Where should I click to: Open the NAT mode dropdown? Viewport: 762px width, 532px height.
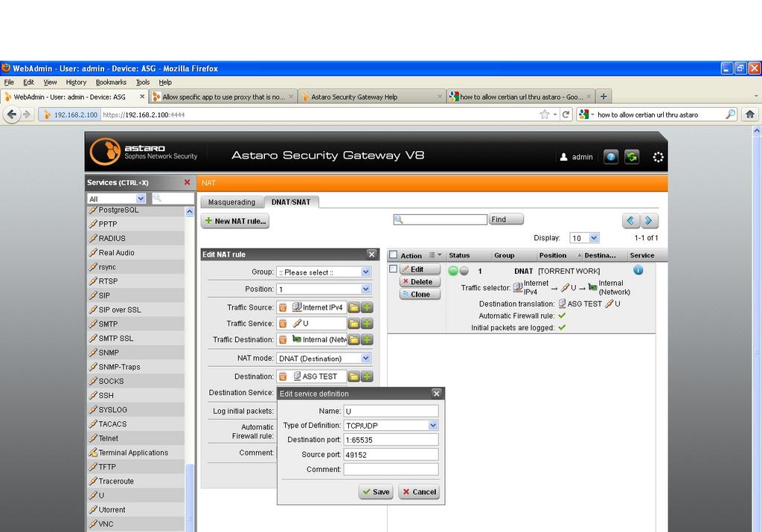click(366, 358)
